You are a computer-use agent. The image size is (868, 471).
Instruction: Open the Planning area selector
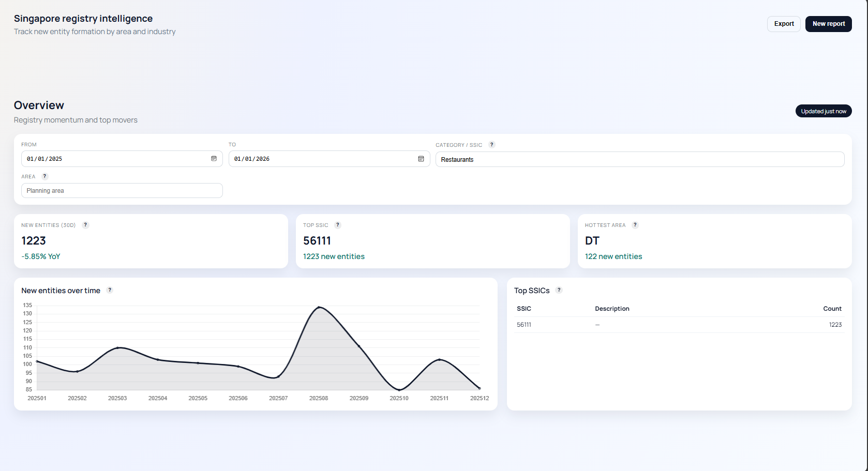pyautogui.click(x=122, y=190)
